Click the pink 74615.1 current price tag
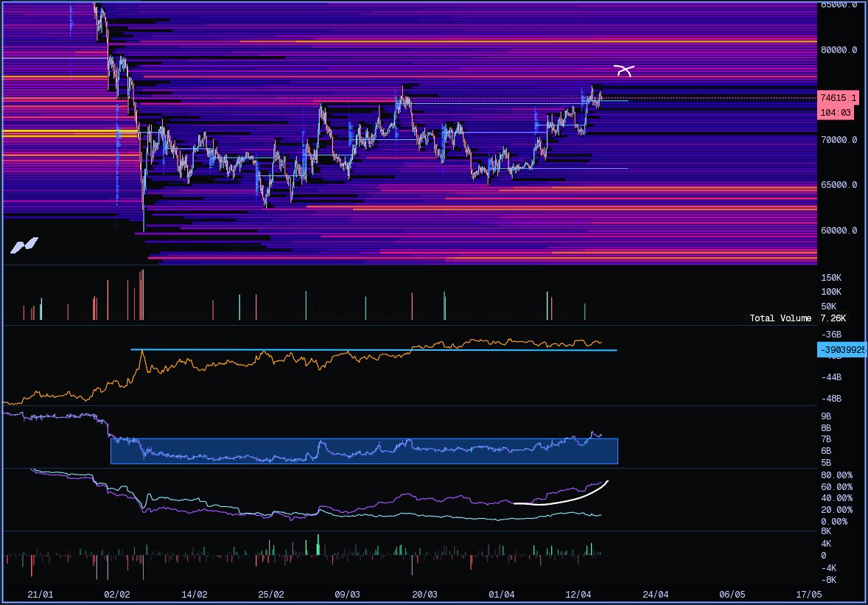Image resolution: width=868 pixels, height=605 pixels. tap(839, 97)
